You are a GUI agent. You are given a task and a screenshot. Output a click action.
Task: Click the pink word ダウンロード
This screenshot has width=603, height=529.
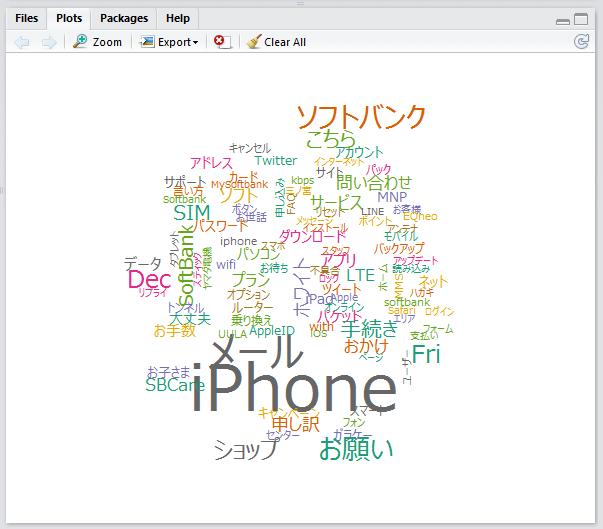313,236
